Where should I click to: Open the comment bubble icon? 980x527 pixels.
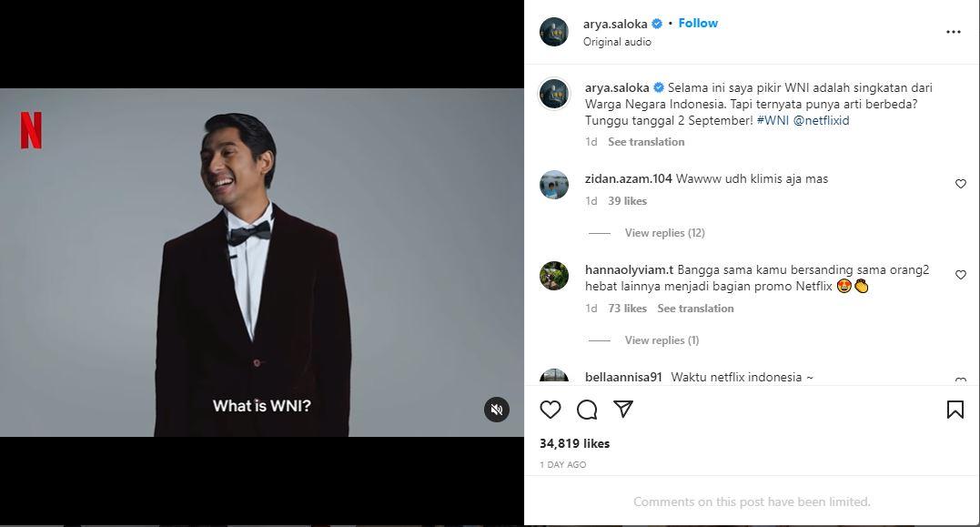587,410
